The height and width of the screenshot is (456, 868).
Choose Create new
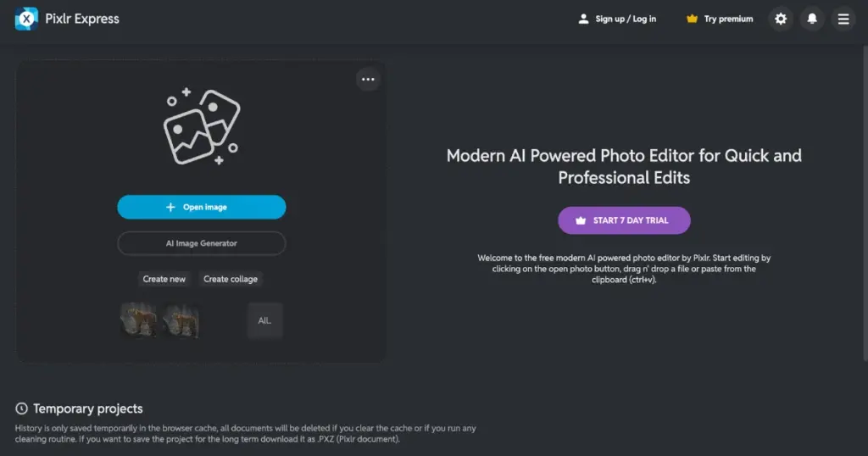point(164,279)
